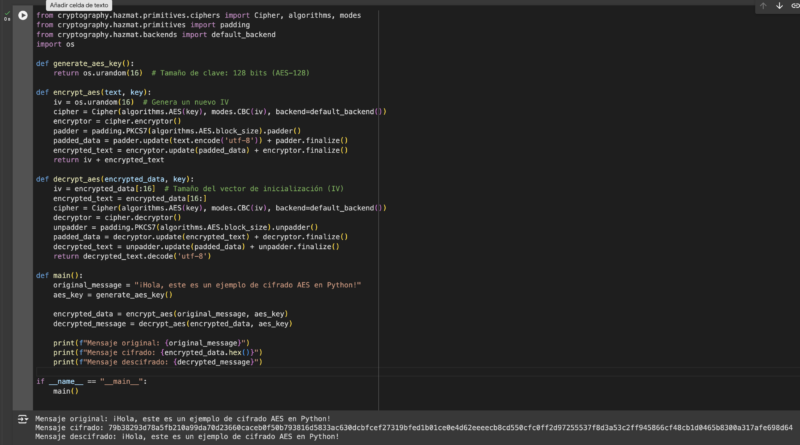
Task: Click 'aes_key = generate_aes_key()' line
Action: tap(113, 295)
